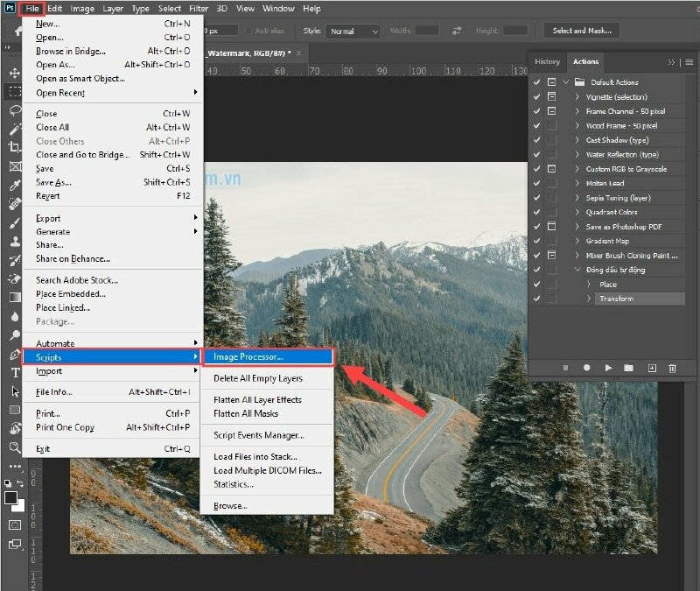
Task: Disable the Sepia Toning (layer) action checkmark
Action: coord(535,198)
